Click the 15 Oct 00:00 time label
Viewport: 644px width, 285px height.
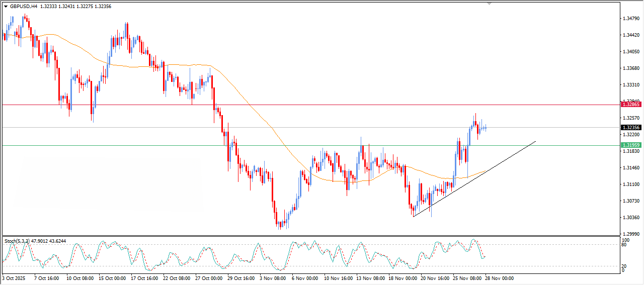coord(112,278)
